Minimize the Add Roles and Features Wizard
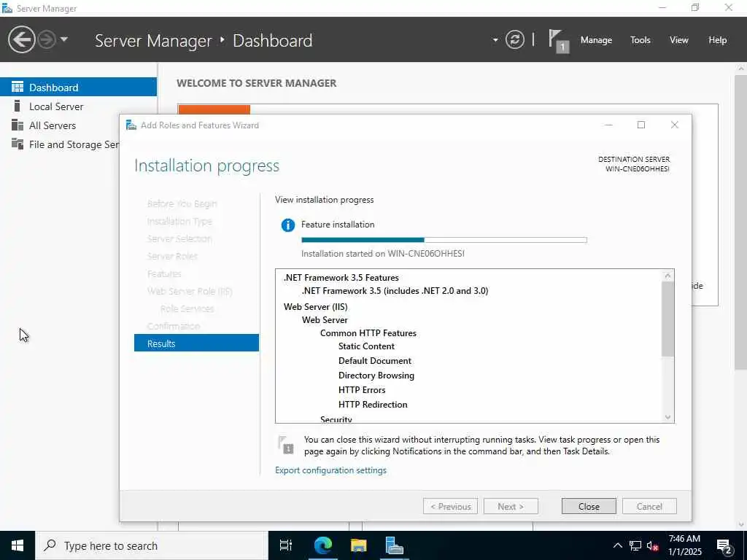This screenshot has width=747, height=560. pyautogui.click(x=608, y=125)
